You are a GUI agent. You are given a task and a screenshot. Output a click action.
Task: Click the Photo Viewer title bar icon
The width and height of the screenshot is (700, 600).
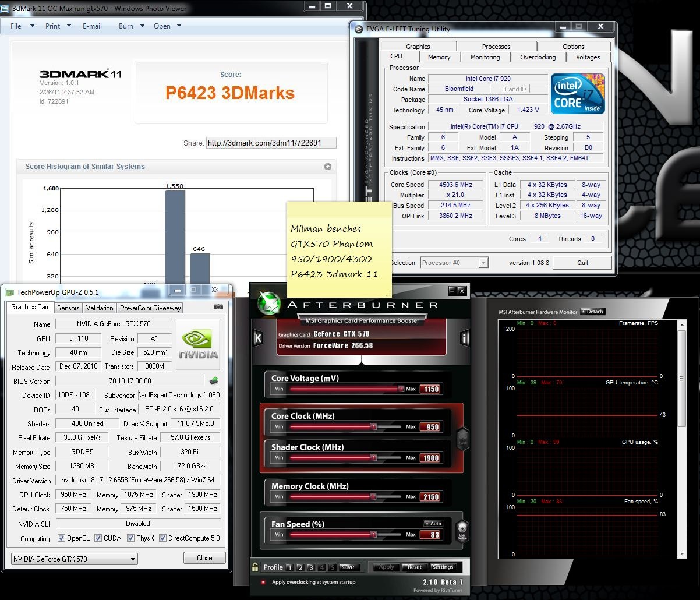click(5, 9)
